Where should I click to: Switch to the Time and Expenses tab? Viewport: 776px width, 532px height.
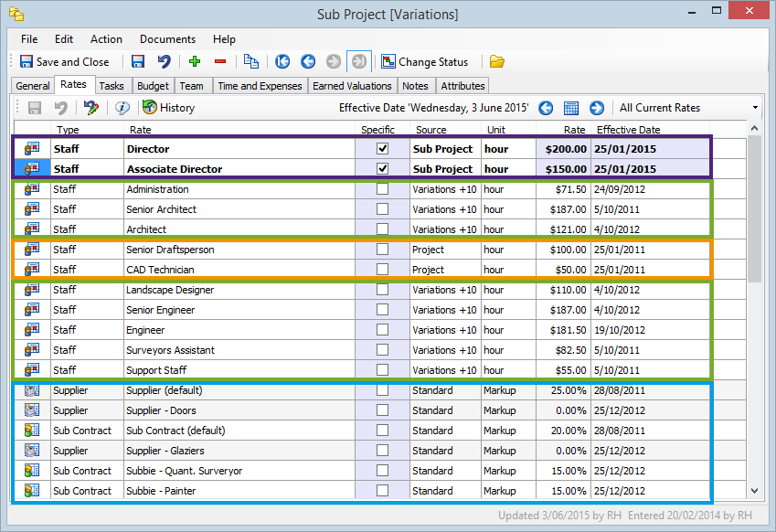tap(260, 86)
